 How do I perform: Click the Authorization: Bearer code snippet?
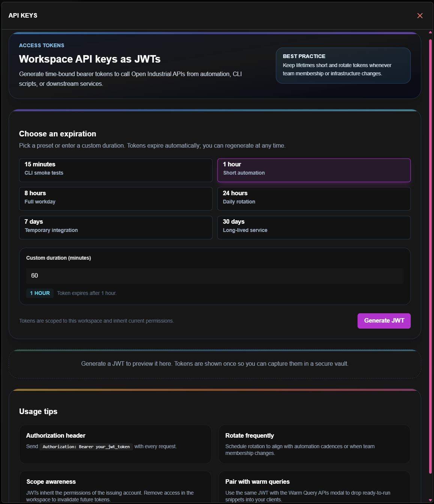pos(86,447)
